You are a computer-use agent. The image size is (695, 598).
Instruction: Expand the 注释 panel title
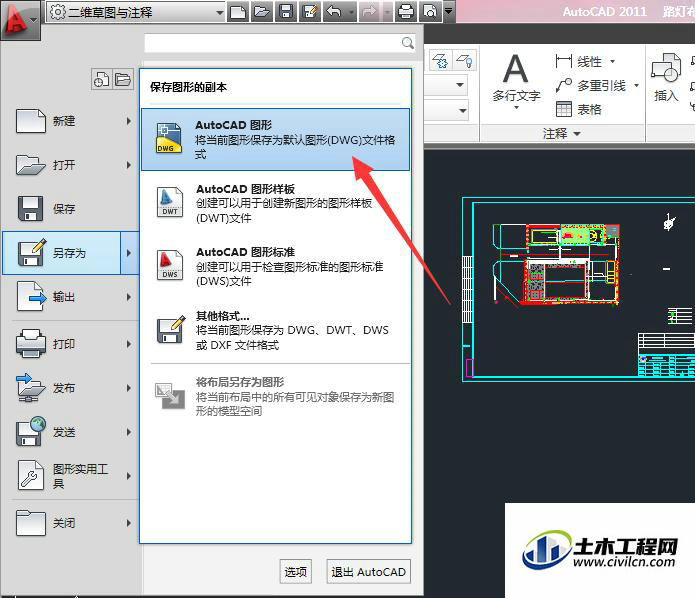click(562, 133)
